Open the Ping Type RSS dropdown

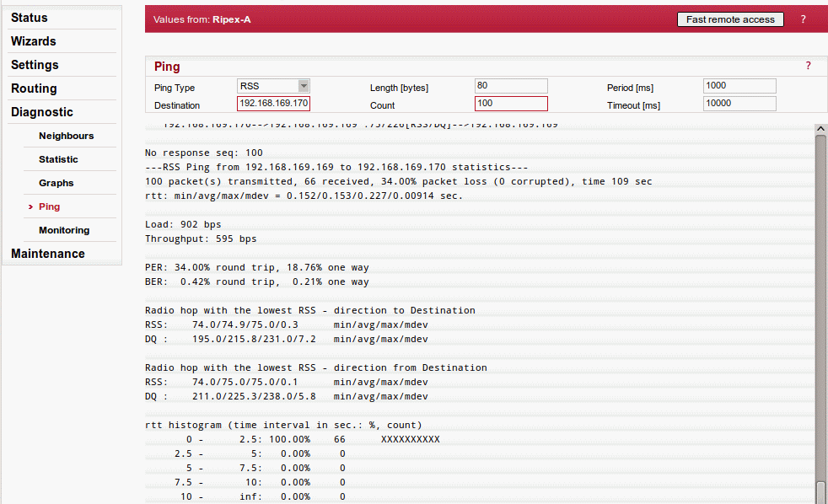tap(273, 85)
